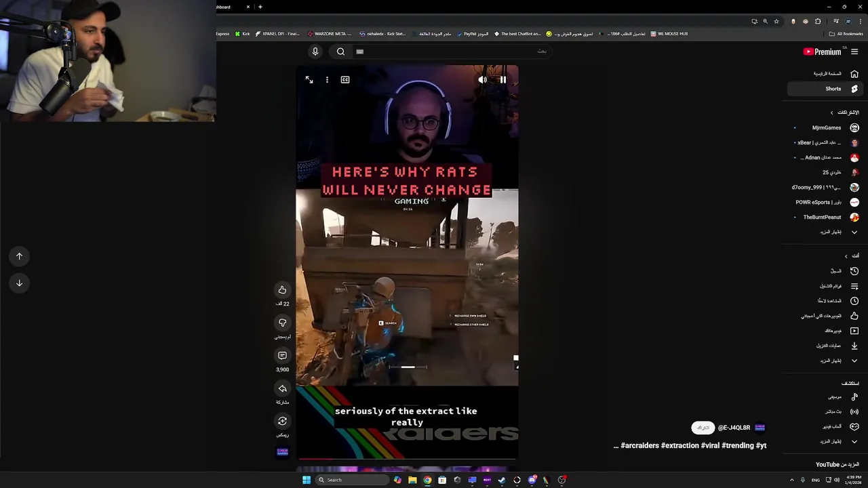Open Gaming icon under Explore
The image size is (868, 488).
(x=854, y=427)
